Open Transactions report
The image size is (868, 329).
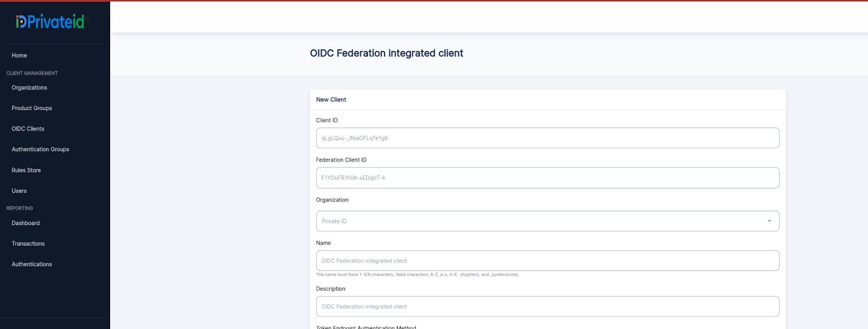tap(28, 244)
